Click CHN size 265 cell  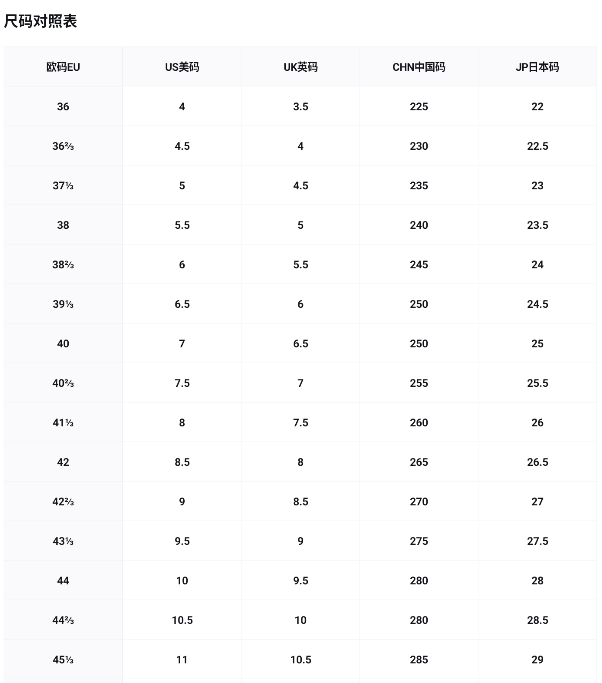pos(419,462)
